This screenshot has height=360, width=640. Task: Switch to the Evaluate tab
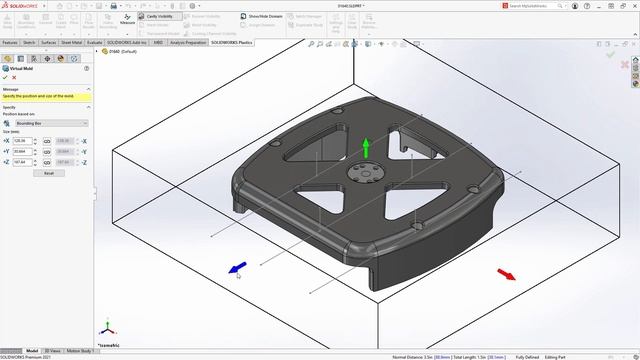(94, 42)
